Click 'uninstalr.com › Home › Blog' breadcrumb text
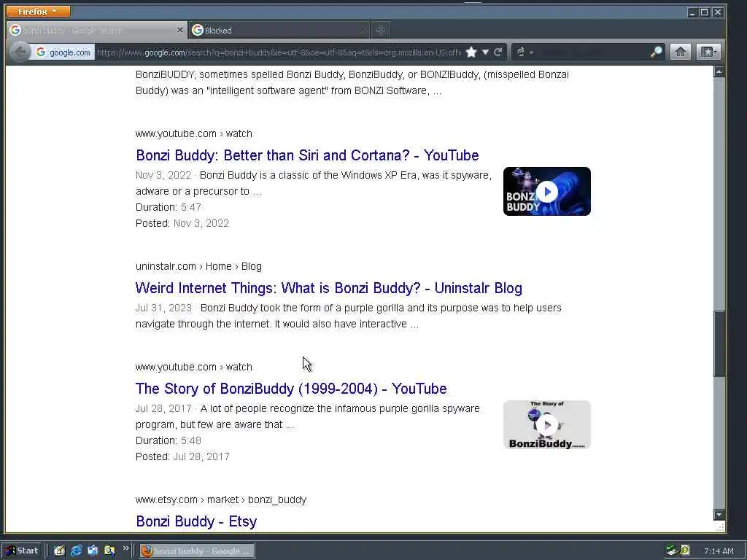 (x=198, y=266)
